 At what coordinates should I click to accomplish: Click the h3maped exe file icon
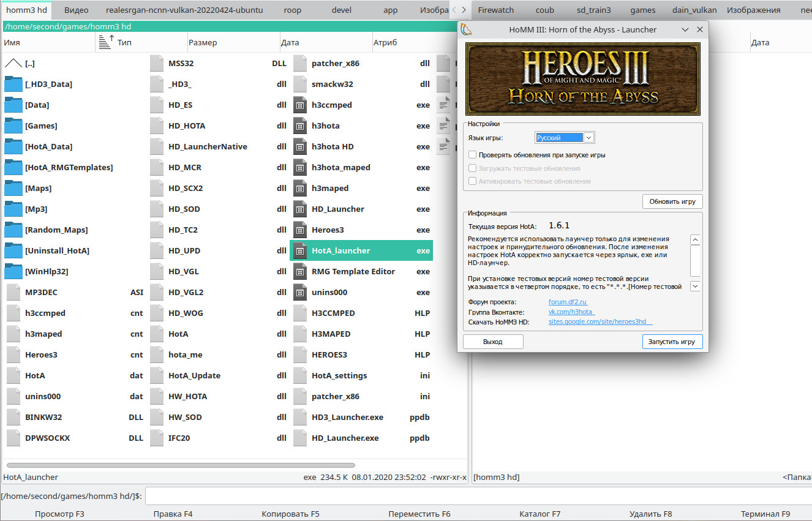click(x=299, y=188)
